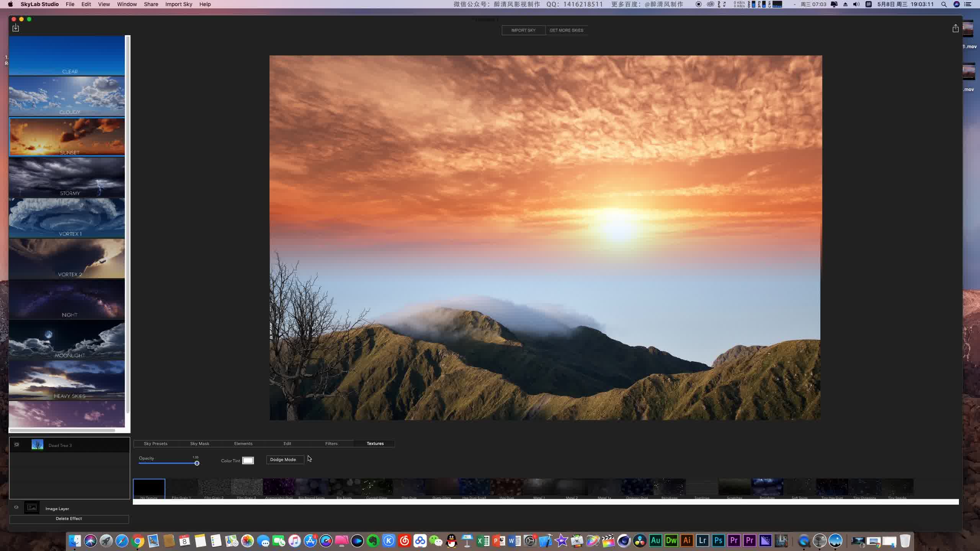Select the Textures tab

pyautogui.click(x=375, y=443)
